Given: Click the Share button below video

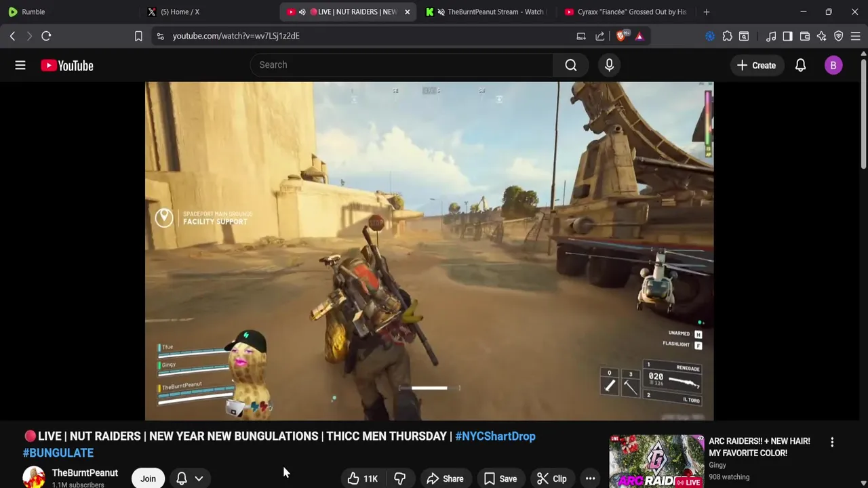Looking at the screenshot, I should point(445,479).
